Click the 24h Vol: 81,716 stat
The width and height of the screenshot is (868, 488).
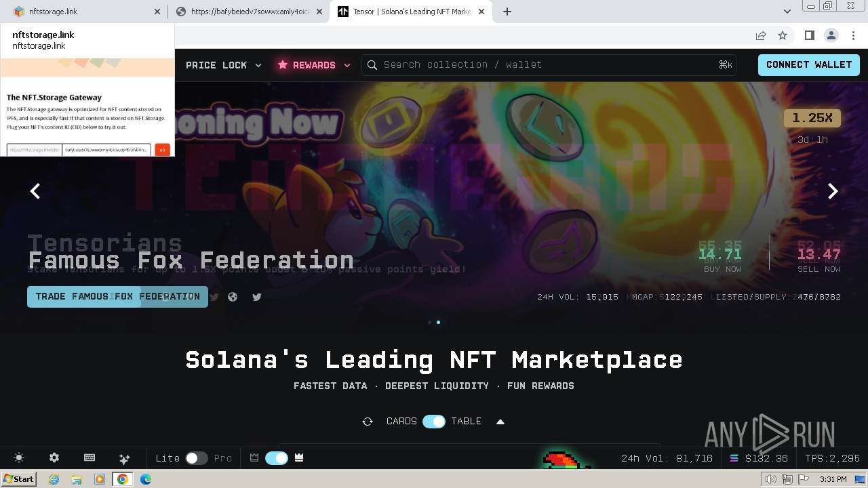667,458
